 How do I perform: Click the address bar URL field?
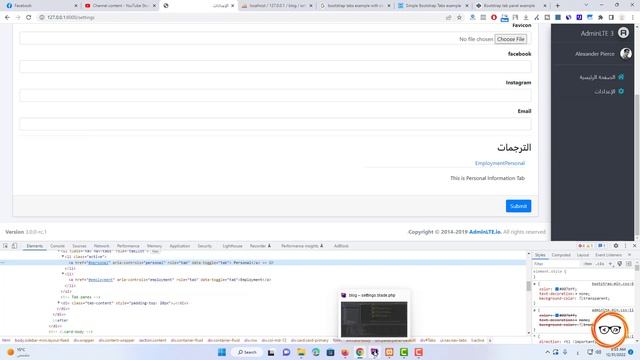(241, 18)
